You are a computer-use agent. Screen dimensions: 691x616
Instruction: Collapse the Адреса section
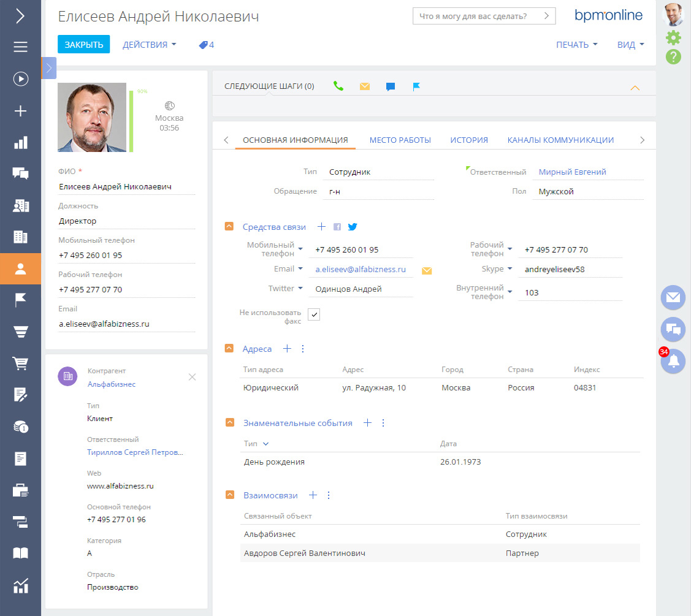tap(229, 349)
